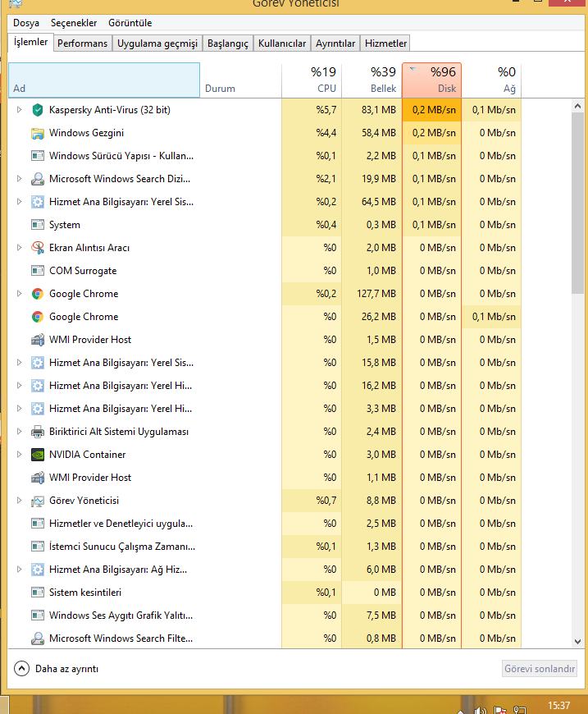
Task: Click the Chrome icon with 26,2 MB
Action: [x=38, y=317]
